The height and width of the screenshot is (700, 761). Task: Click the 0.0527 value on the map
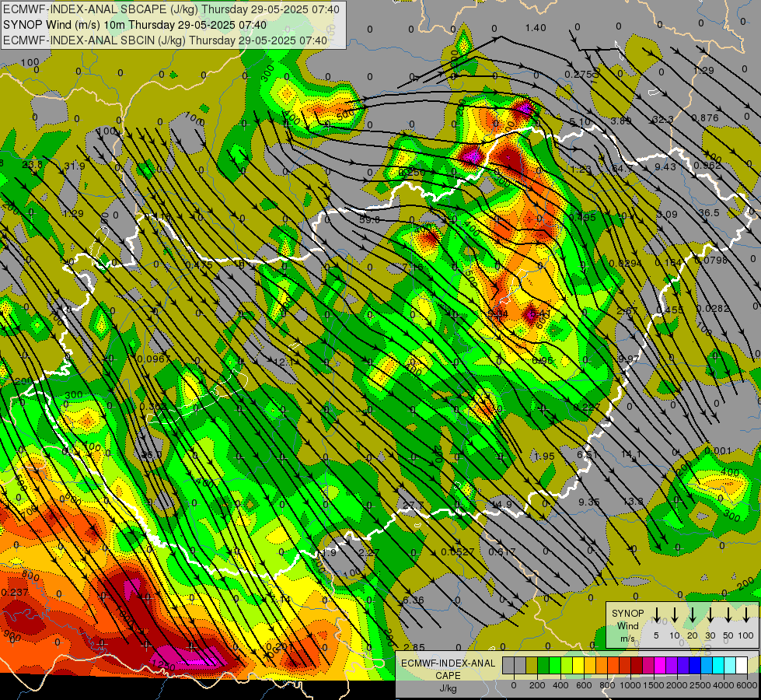pos(457,552)
